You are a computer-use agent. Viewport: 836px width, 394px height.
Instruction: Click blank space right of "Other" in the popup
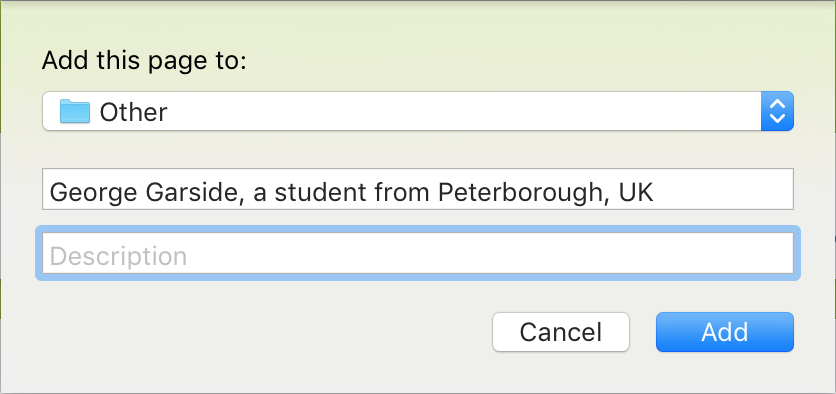pyautogui.click(x=464, y=111)
